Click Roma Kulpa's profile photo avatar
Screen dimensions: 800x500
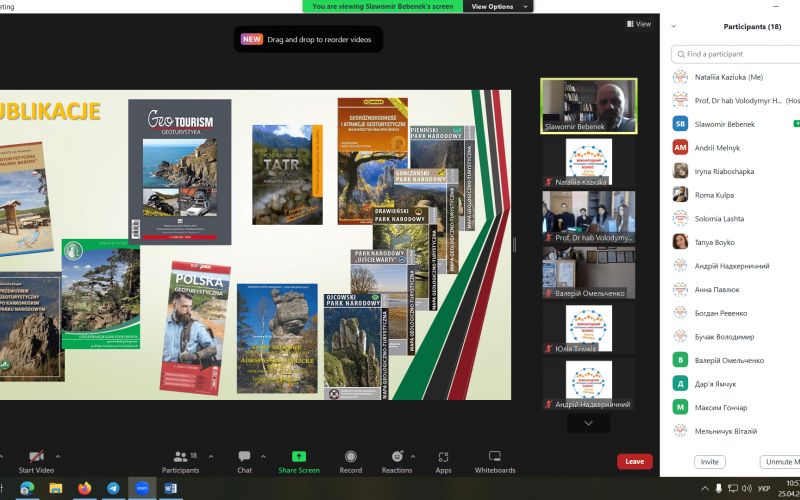coord(680,194)
